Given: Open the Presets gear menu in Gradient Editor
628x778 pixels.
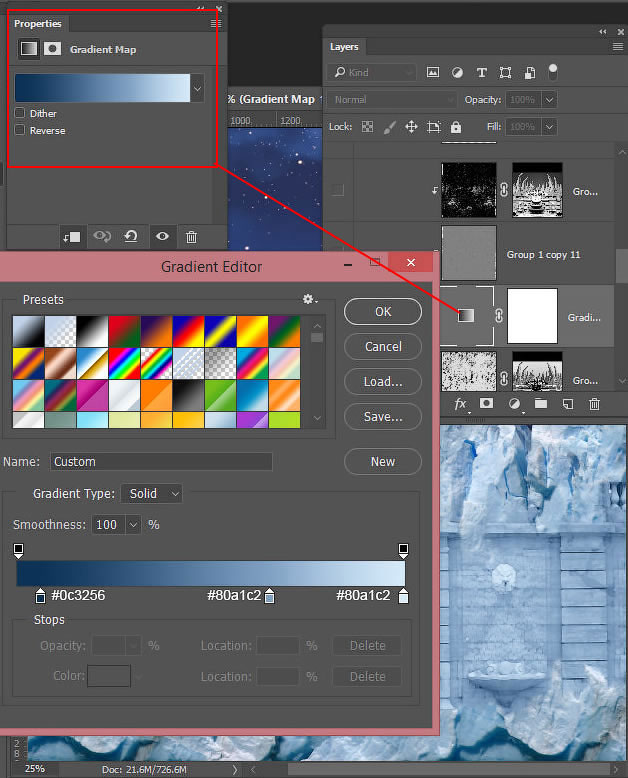Looking at the screenshot, I should [310, 299].
